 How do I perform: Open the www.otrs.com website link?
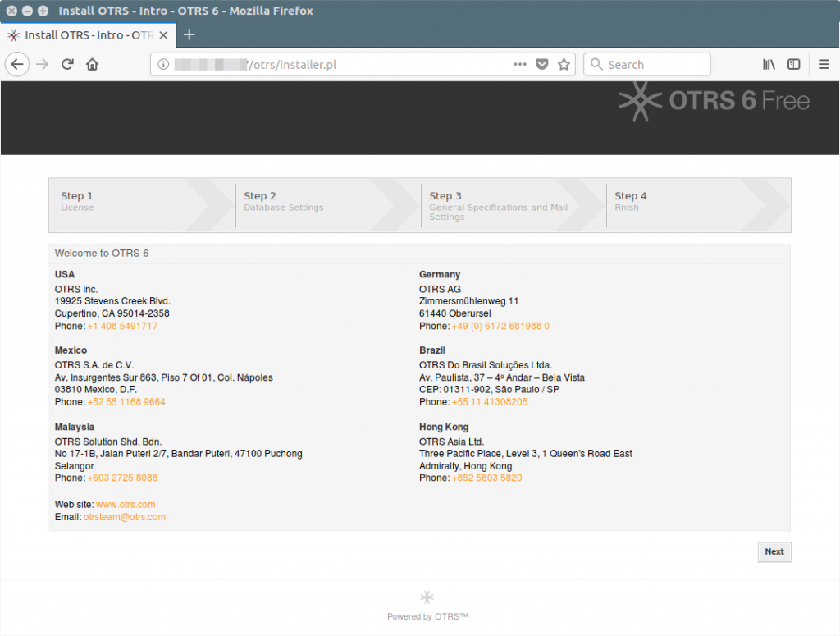click(125, 505)
